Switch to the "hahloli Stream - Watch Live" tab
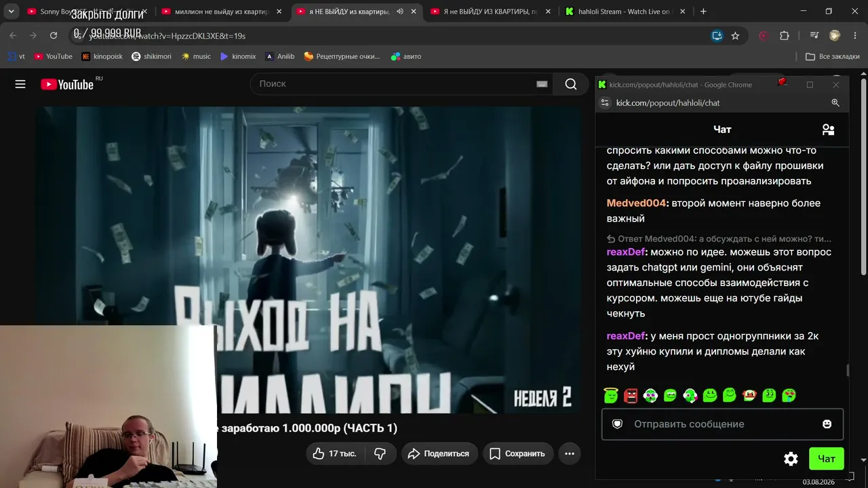Screen dimensions: 868x488 (x=625, y=12)
